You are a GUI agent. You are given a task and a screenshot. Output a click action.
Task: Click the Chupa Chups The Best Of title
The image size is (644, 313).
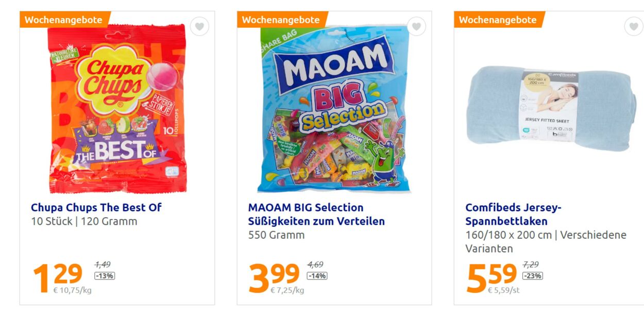96,207
